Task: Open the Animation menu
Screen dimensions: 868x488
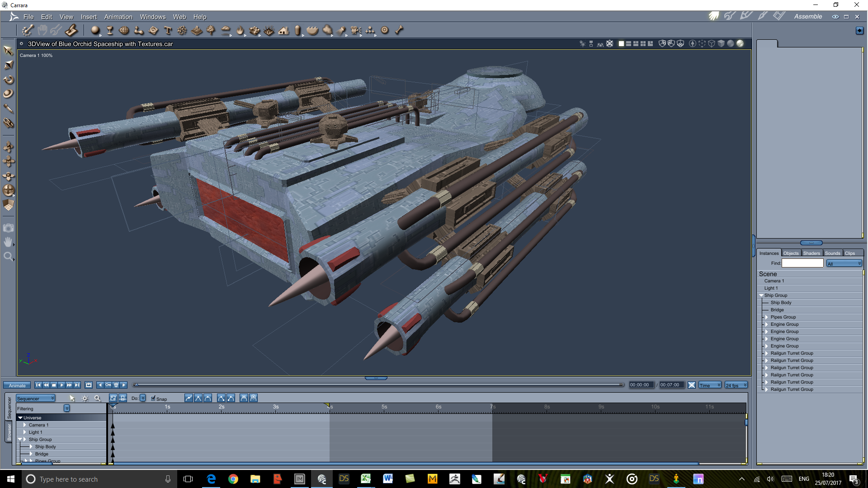Action: click(x=118, y=17)
